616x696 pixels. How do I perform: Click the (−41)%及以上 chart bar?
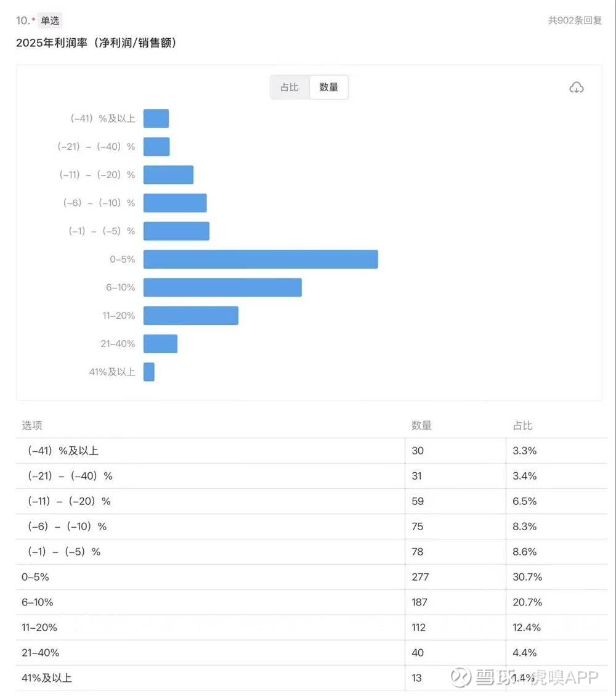pyautogui.click(x=156, y=118)
